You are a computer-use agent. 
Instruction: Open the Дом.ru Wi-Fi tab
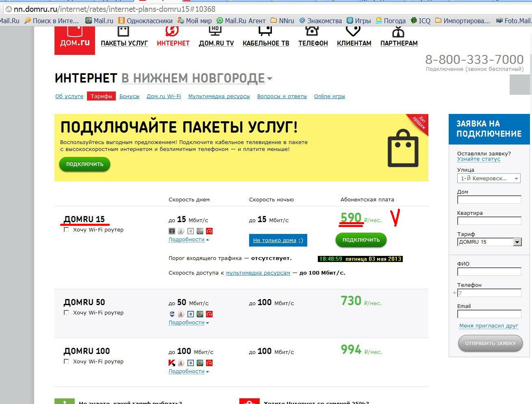click(x=164, y=96)
